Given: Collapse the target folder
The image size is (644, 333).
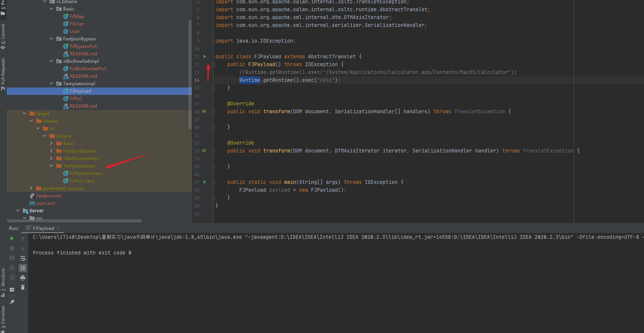Looking at the screenshot, I should (x=25, y=113).
